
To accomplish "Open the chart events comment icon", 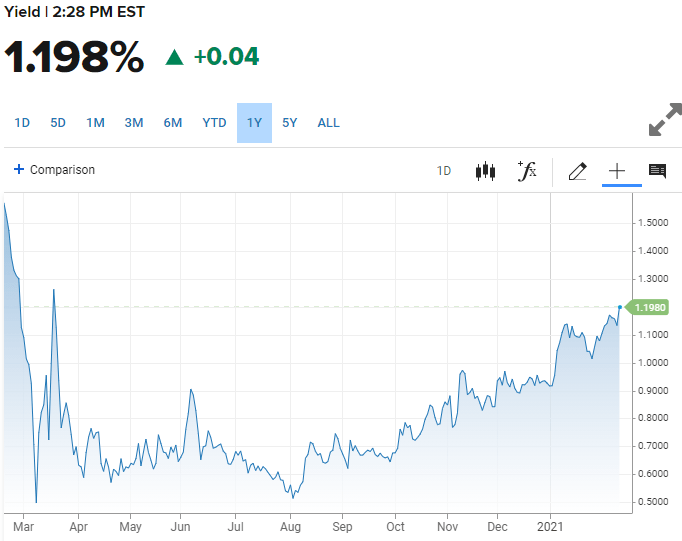I will click(657, 171).
